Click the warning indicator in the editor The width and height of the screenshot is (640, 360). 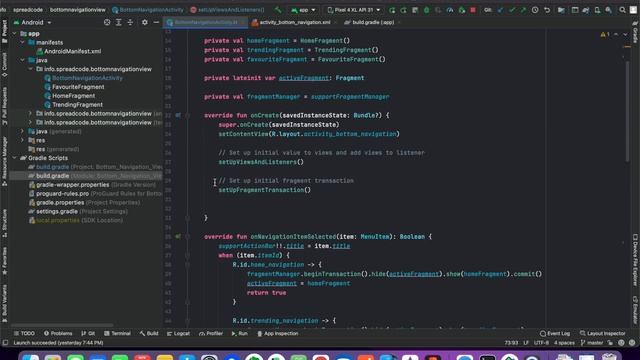click(605, 35)
